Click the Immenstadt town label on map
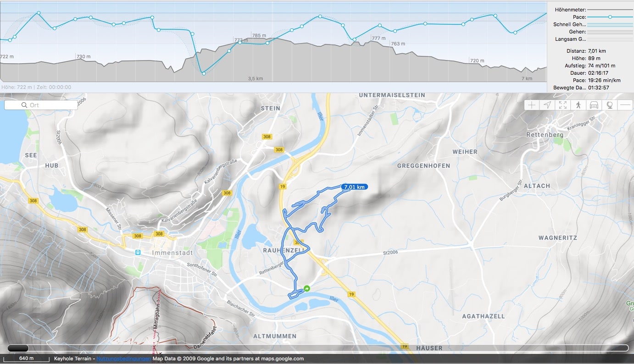This screenshot has width=634, height=364. (172, 253)
